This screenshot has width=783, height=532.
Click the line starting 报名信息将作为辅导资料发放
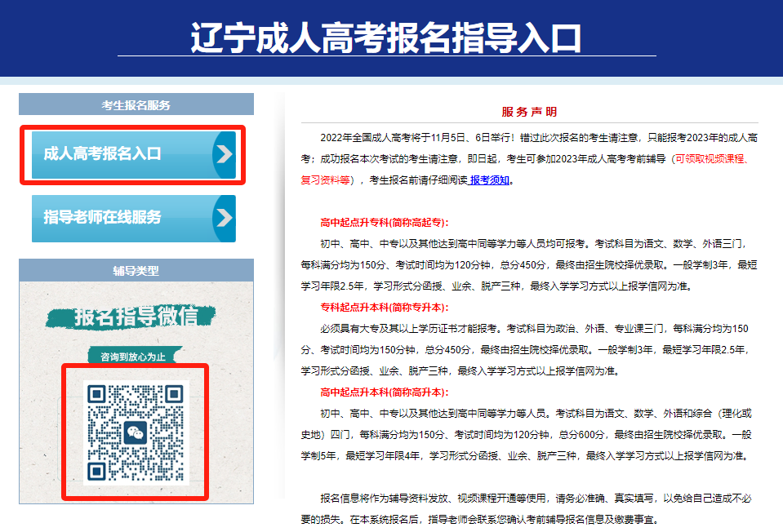pyautogui.click(x=536, y=498)
